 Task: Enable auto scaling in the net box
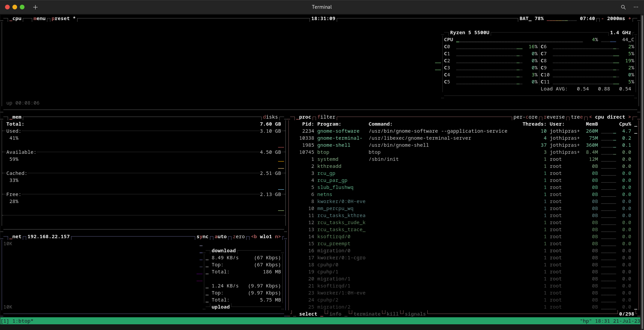221,237
